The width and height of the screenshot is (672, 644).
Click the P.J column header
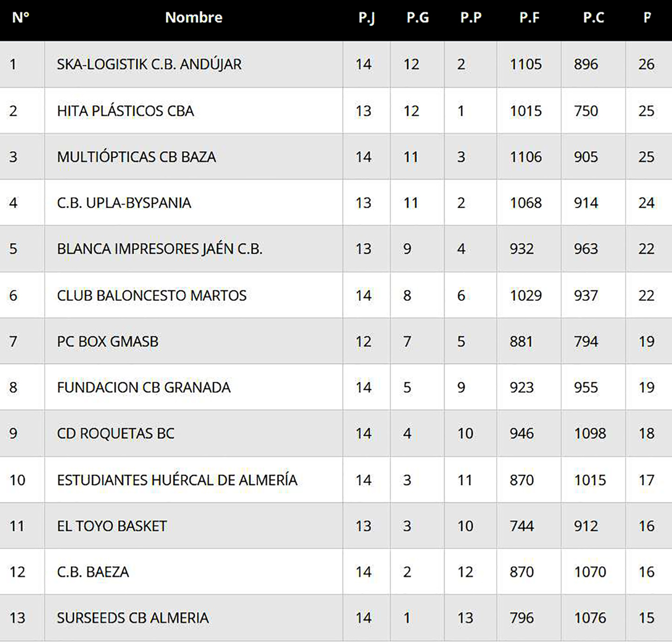point(366,18)
